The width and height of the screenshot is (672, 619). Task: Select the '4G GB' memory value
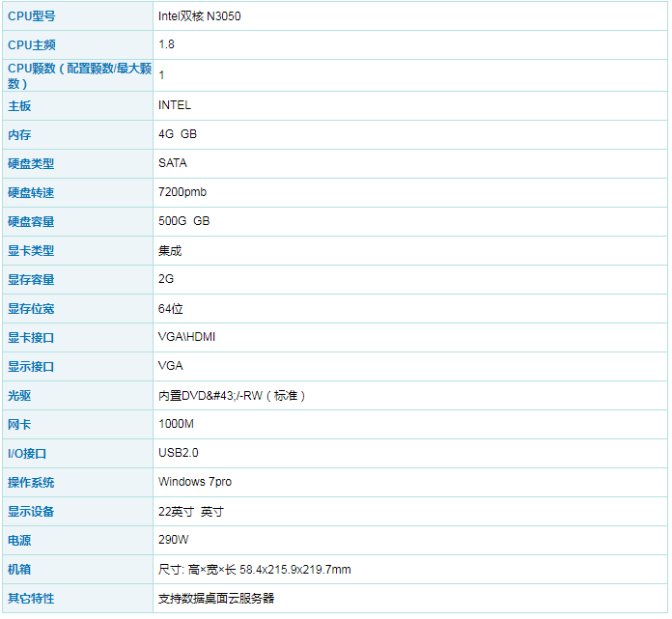(178, 134)
